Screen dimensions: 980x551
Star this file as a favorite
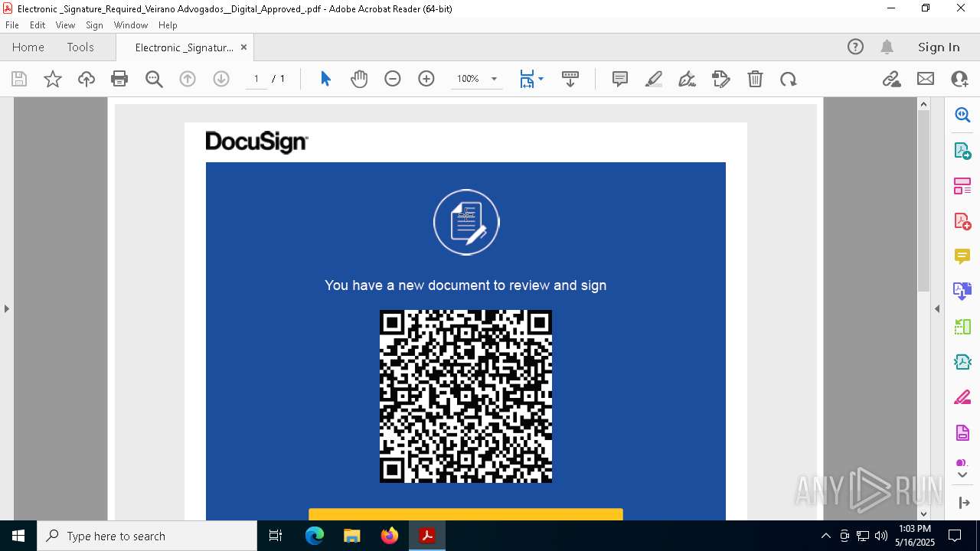tap(53, 79)
